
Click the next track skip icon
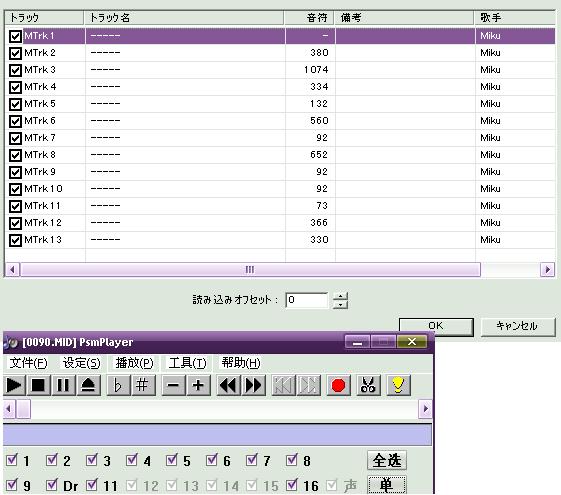[x=308, y=385]
